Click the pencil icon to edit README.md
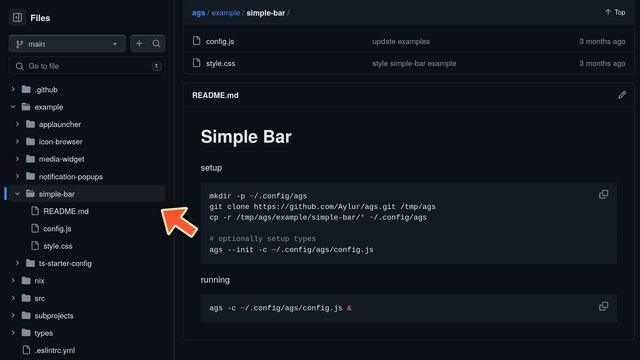This screenshot has height=360, width=640. point(622,95)
